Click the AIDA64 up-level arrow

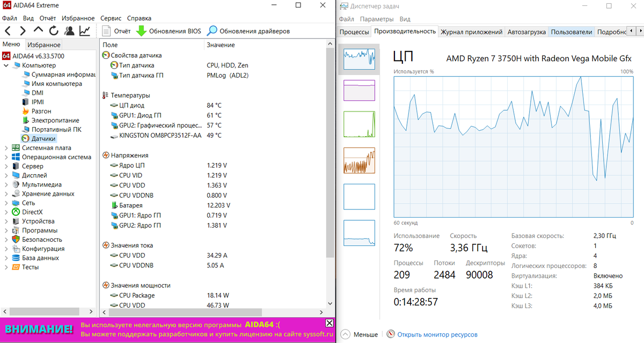coord(38,31)
